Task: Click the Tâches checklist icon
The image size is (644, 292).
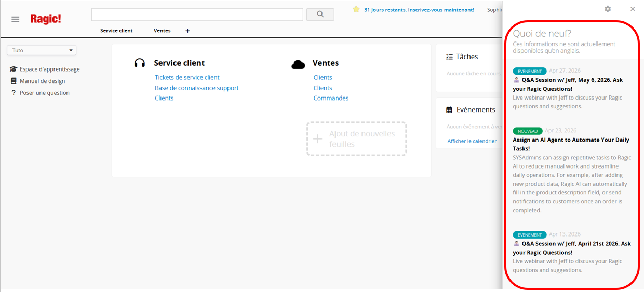Action: 450,57
